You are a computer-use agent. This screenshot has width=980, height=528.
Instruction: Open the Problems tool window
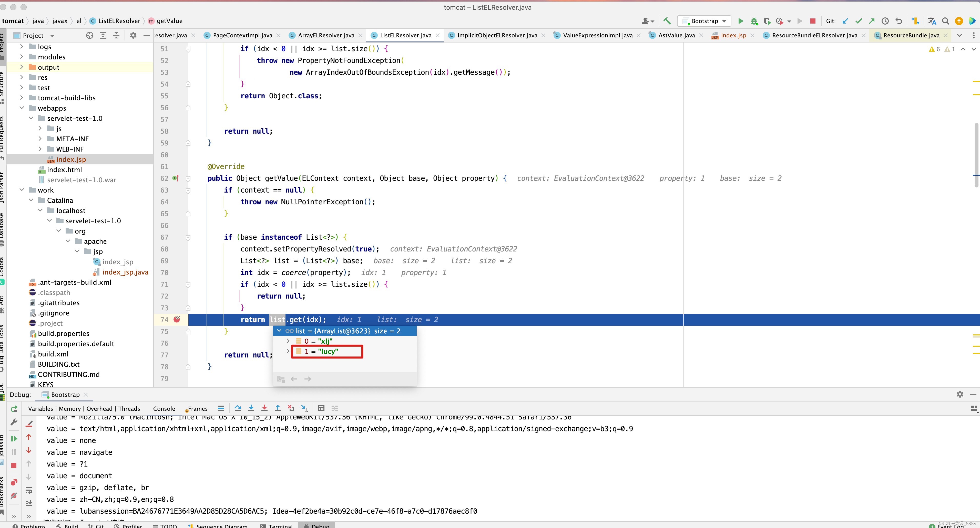pyautogui.click(x=29, y=526)
